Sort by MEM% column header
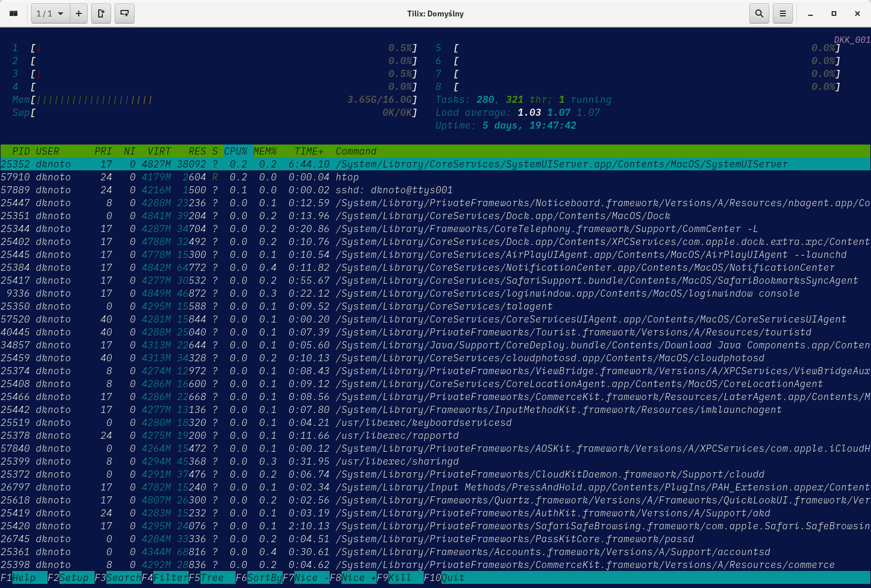Screen dimensions: 871x588 click(x=265, y=151)
